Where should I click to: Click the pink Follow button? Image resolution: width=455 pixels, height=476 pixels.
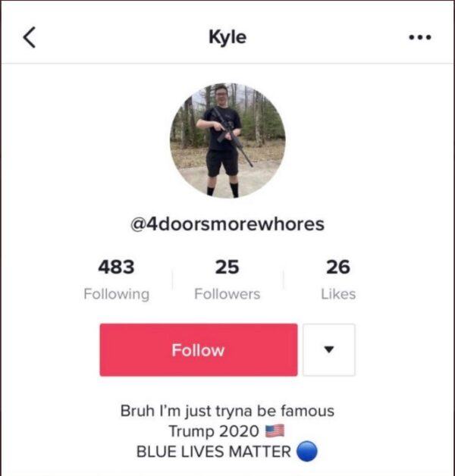click(x=199, y=349)
